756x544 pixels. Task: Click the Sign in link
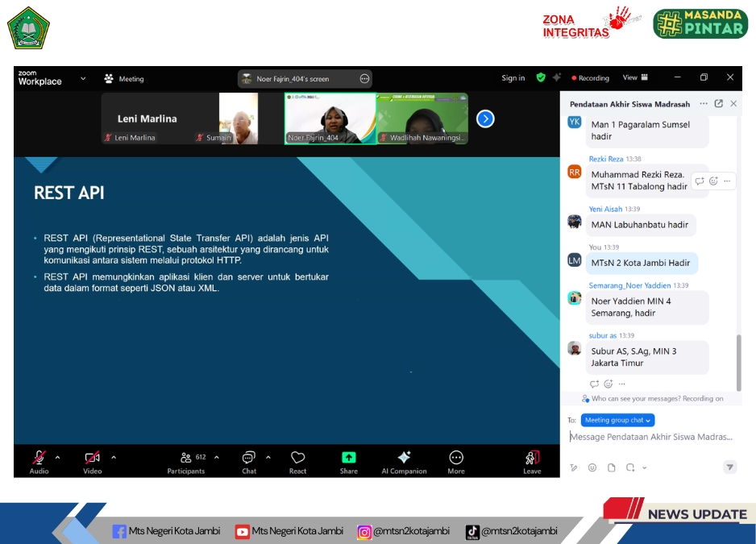coord(513,78)
